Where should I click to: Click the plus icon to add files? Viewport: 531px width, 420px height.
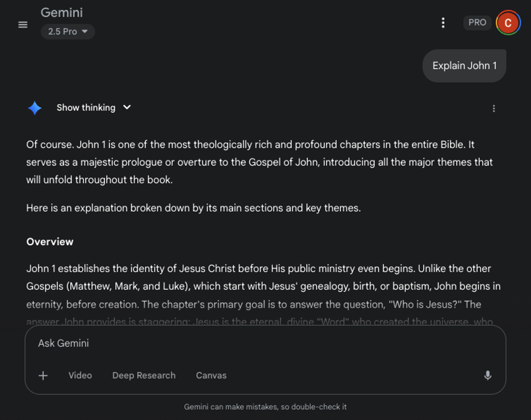point(43,375)
